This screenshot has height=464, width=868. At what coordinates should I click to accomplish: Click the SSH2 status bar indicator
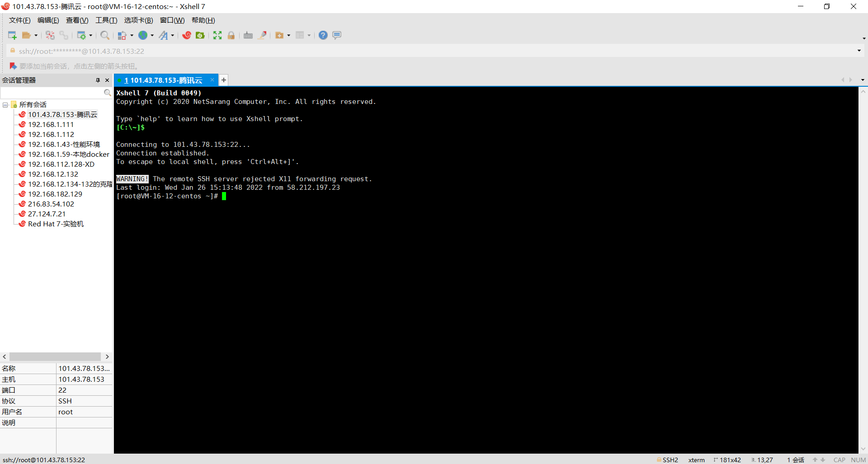pyautogui.click(x=668, y=460)
